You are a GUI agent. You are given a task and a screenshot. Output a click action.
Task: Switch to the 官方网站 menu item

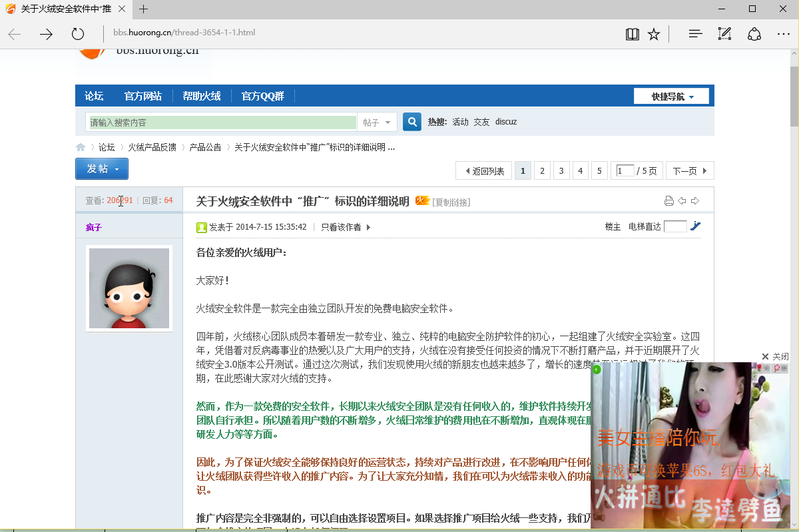[x=142, y=95]
